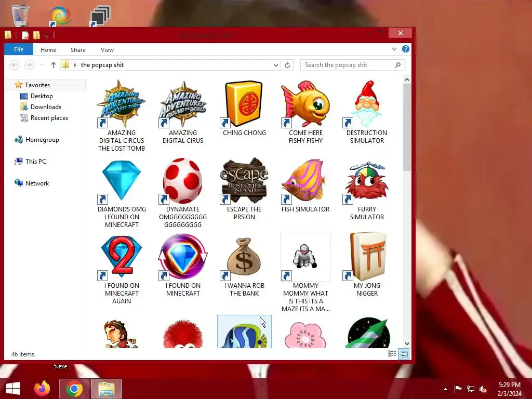Screen dimensions: 532x399
Task: Select I FOUND ON MINECRAFT AGAIN icon
Action: click(122, 257)
